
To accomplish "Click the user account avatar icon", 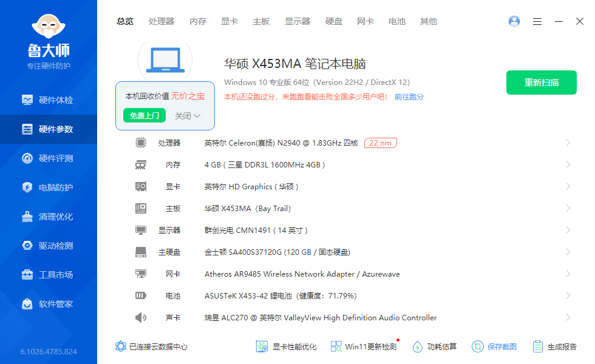I will pos(514,21).
